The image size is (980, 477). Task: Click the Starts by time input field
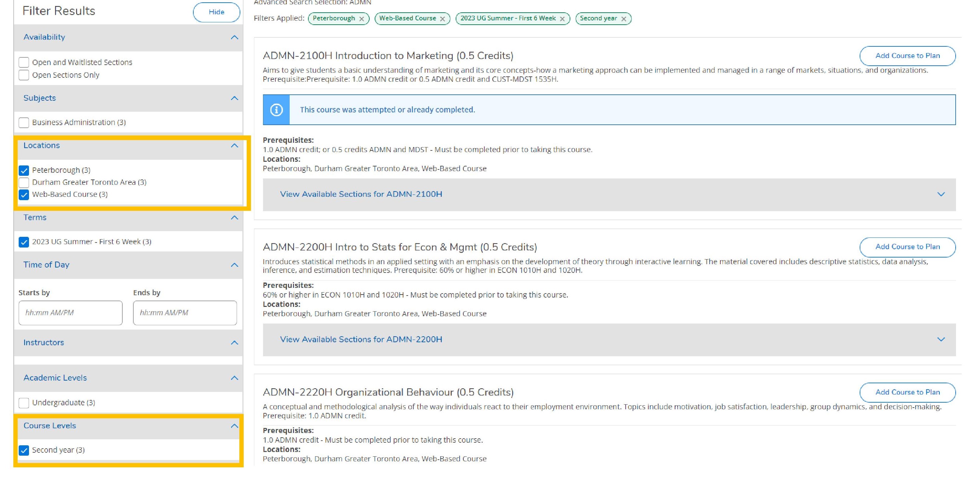[x=70, y=313]
